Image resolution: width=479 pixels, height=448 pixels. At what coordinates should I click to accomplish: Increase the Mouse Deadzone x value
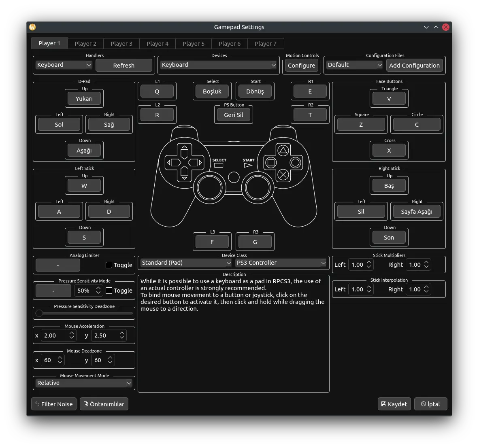60,358
